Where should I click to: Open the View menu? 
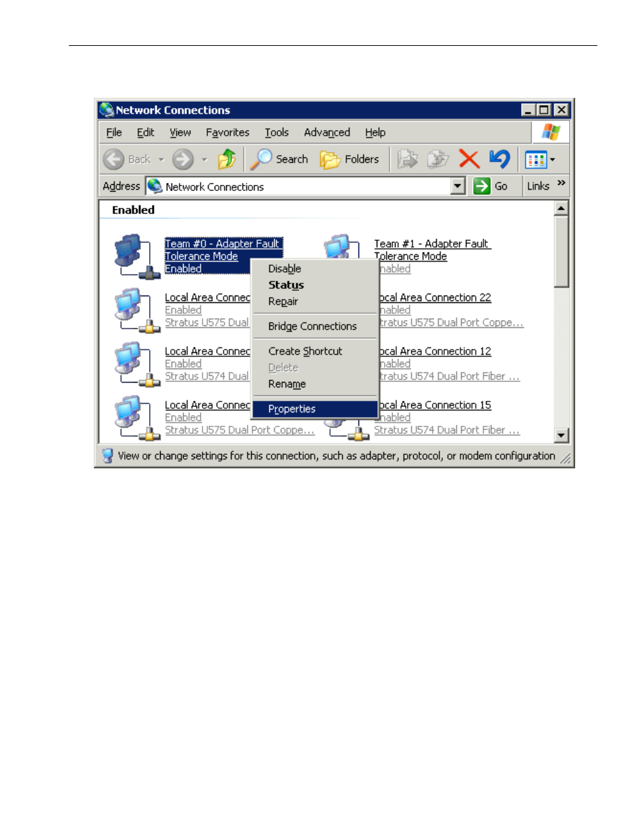(x=180, y=132)
